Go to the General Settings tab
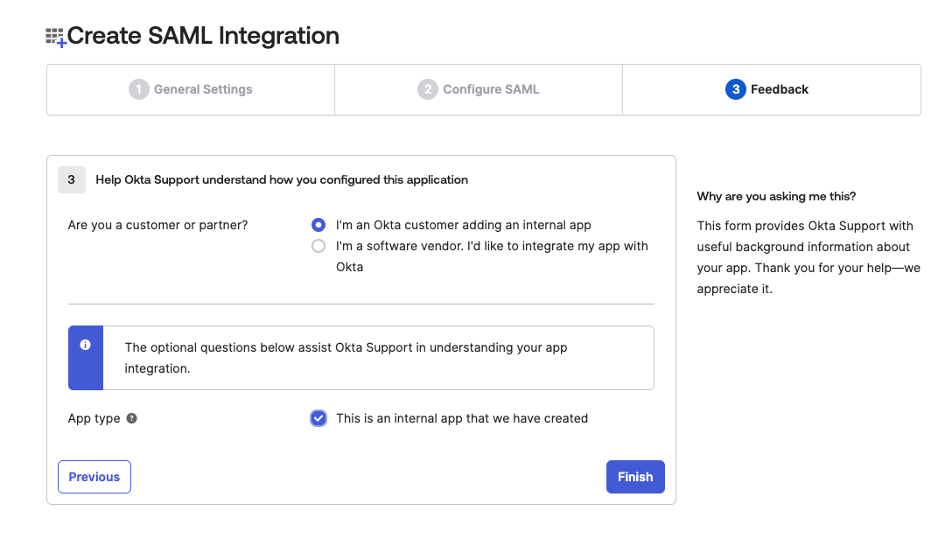This screenshot has height=560, width=952. pyautogui.click(x=203, y=89)
